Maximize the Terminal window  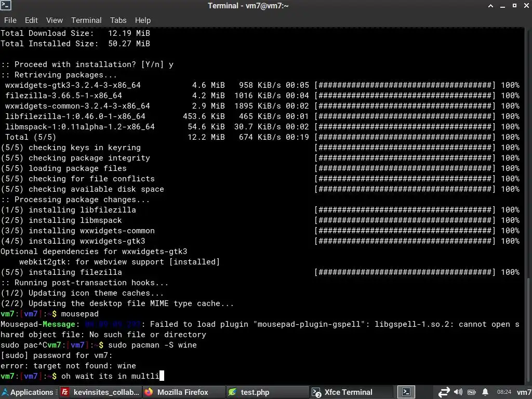click(x=514, y=6)
